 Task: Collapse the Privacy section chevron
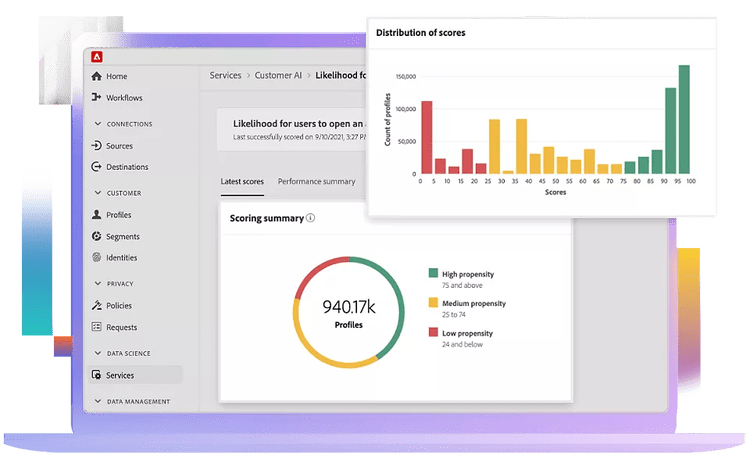click(x=98, y=284)
